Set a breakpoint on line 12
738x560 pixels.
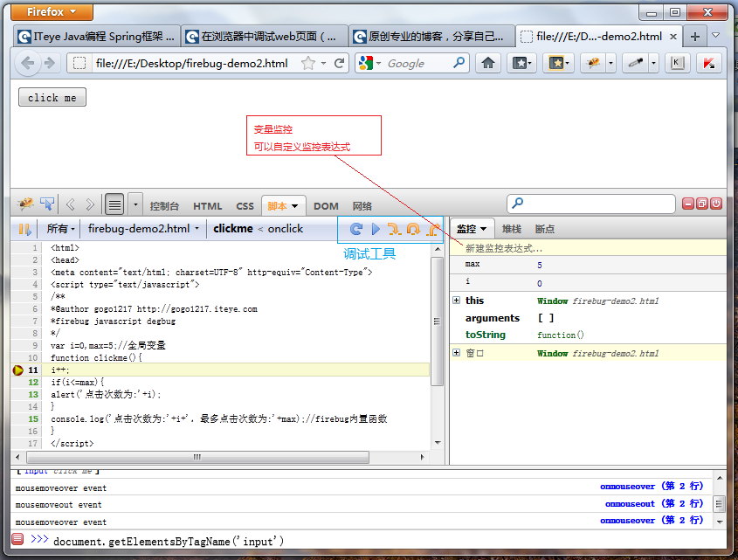[17, 383]
